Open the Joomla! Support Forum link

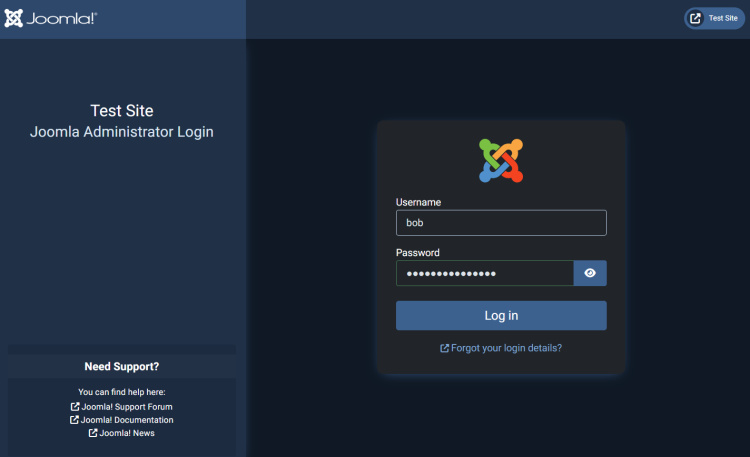[x=127, y=407]
